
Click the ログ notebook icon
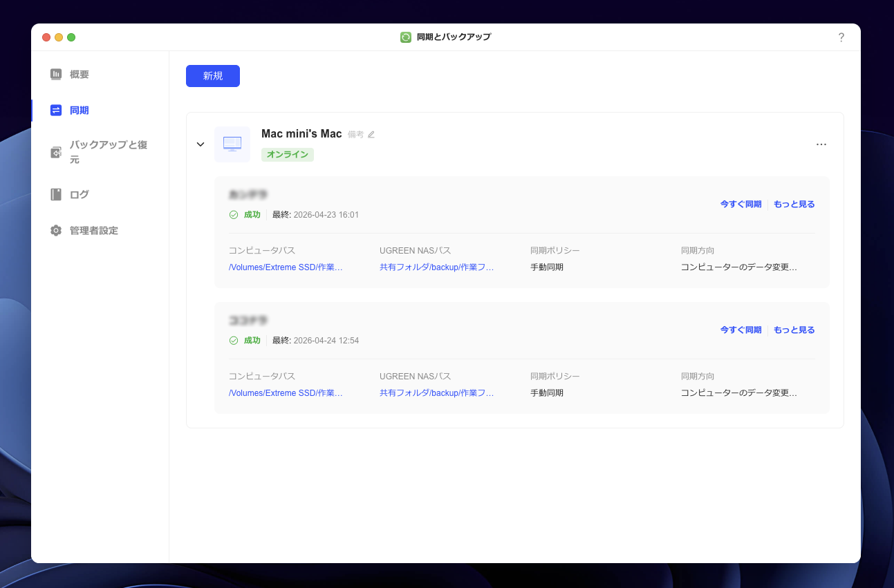[x=56, y=194]
